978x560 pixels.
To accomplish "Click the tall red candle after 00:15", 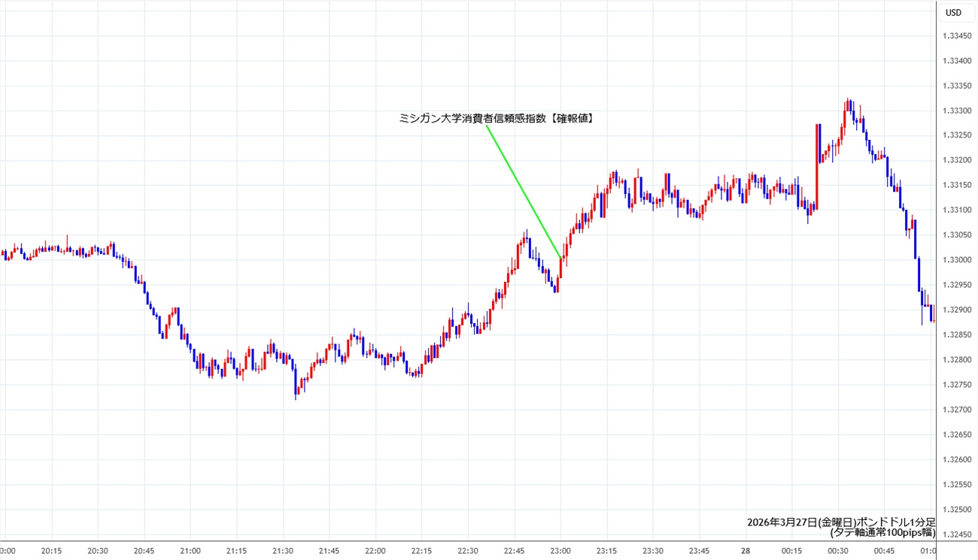I will coord(816,165).
